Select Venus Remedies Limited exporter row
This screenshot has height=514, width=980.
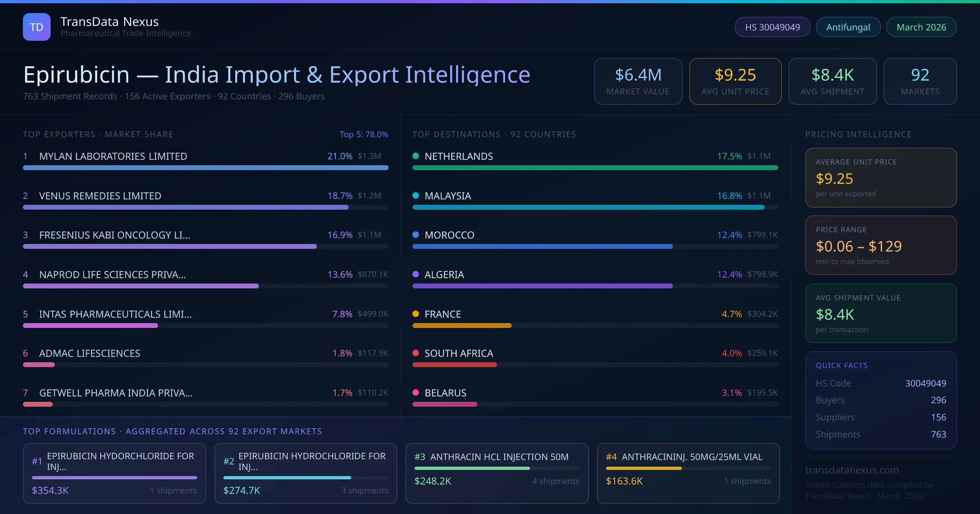coord(100,196)
